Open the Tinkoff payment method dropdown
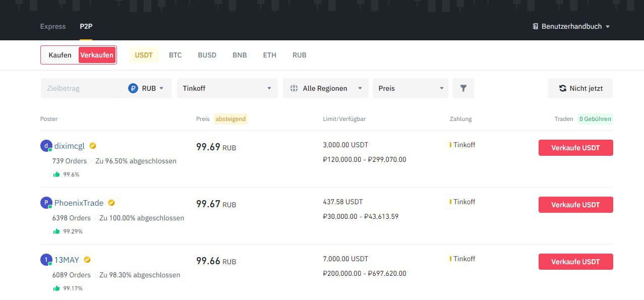 coord(227,88)
